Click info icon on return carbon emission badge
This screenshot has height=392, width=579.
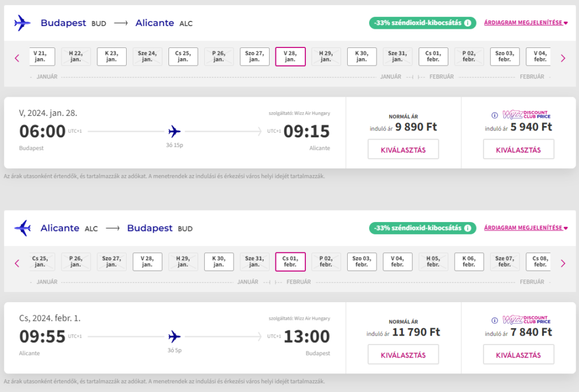(468, 228)
